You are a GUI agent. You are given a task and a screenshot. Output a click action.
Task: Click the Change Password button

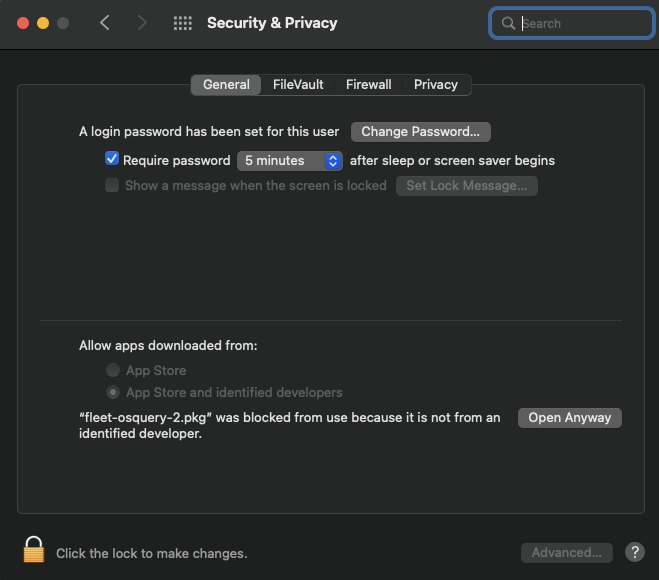[x=420, y=132]
